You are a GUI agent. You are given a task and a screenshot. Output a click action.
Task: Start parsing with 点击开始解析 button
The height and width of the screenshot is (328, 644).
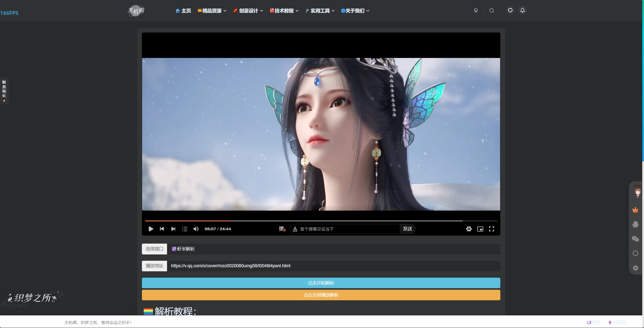[321, 283]
